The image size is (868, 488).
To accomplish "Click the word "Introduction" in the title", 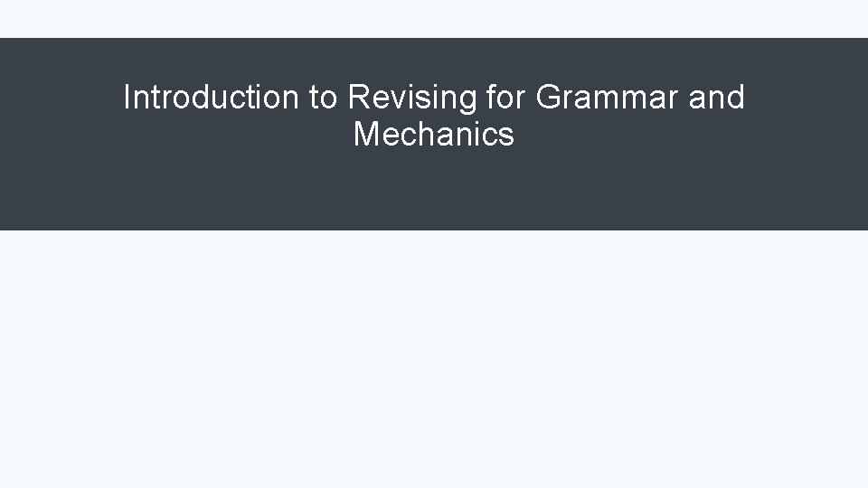I will coord(212,97).
